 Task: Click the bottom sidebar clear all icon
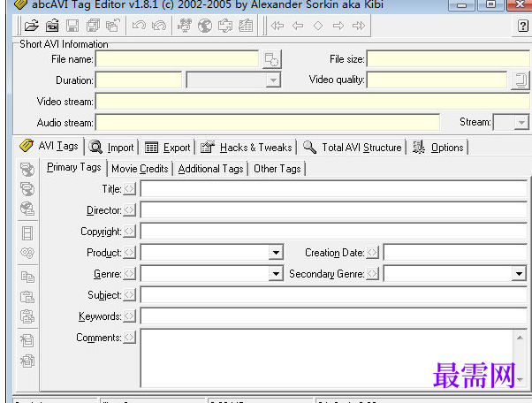coord(27,361)
